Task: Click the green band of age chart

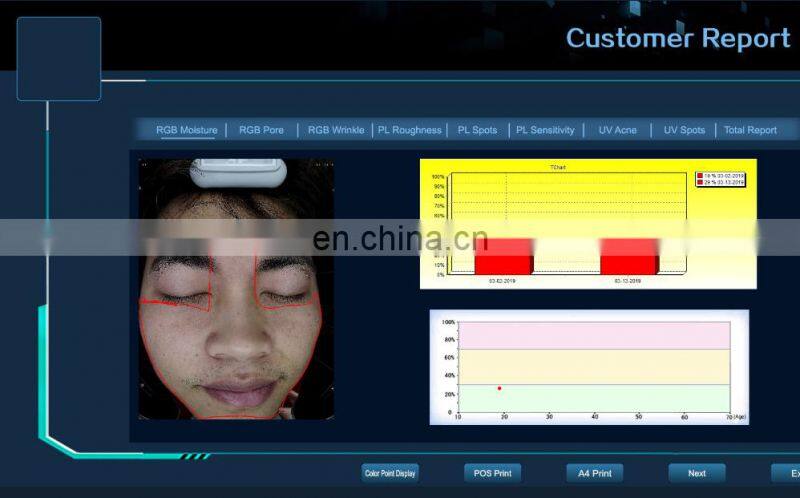Action: click(594, 398)
